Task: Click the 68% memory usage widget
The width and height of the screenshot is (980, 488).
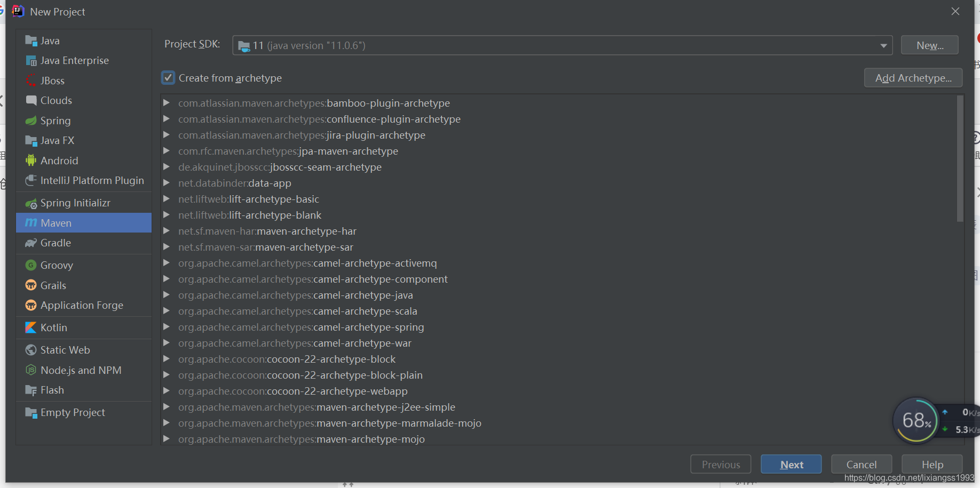Action: (x=916, y=420)
